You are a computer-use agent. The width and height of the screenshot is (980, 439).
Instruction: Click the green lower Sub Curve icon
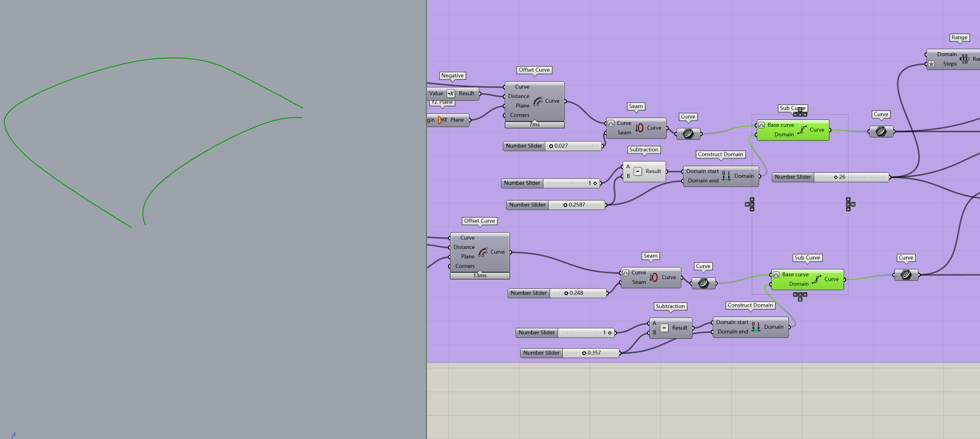[816, 279]
